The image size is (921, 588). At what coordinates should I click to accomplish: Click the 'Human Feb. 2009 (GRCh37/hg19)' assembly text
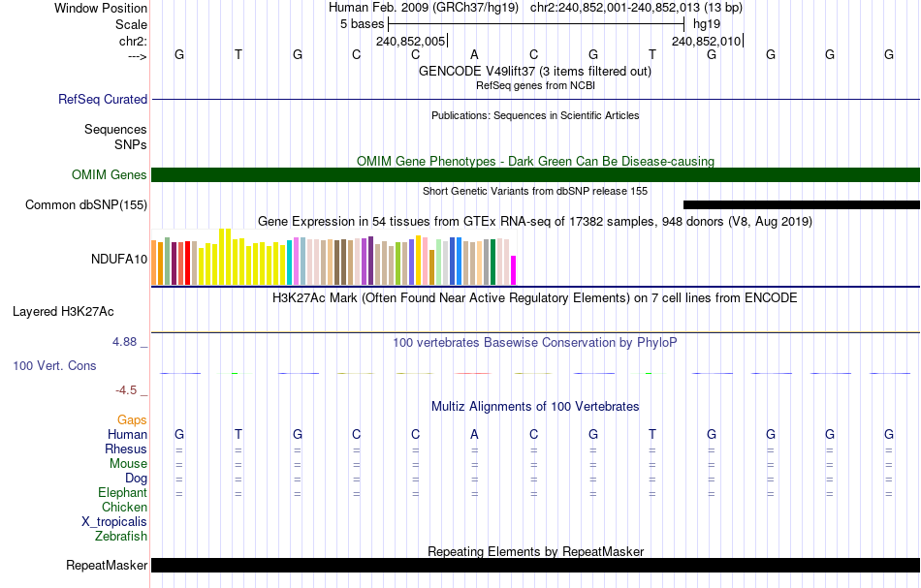click(x=424, y=8)
